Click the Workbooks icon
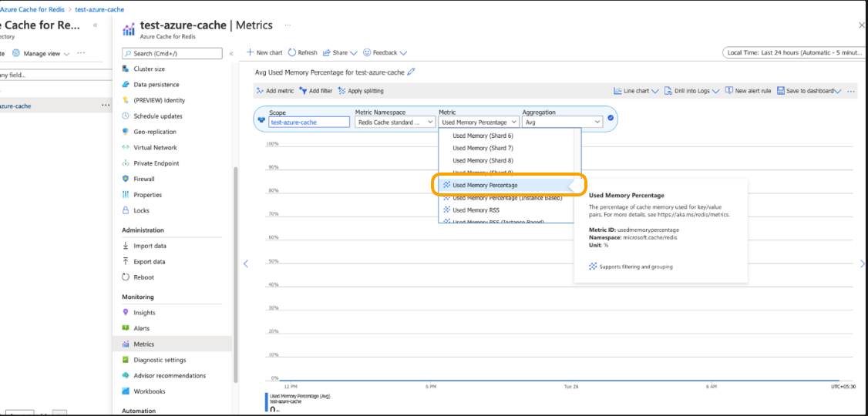Image resolution: width=868 pixels, height=416 pixels. (125, 391)
